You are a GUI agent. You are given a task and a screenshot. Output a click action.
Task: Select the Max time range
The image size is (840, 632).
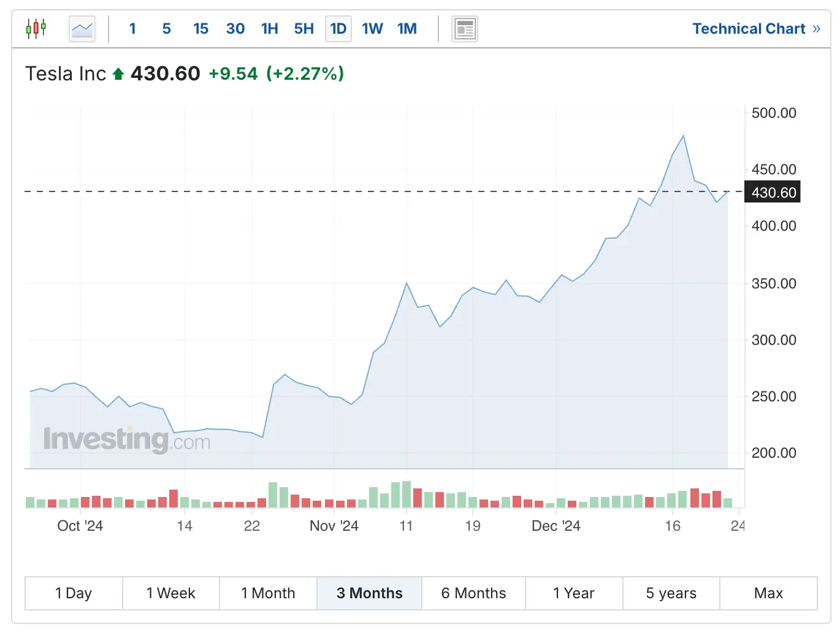pyautogui.click(x=768, y=593)
